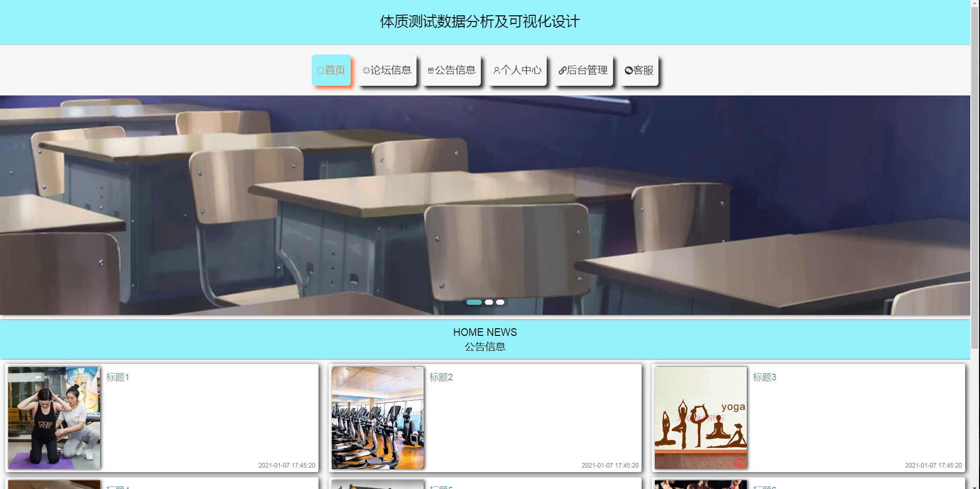Click the HOME NEWS heading
980x489 pixels.
(x=485, y=332)
